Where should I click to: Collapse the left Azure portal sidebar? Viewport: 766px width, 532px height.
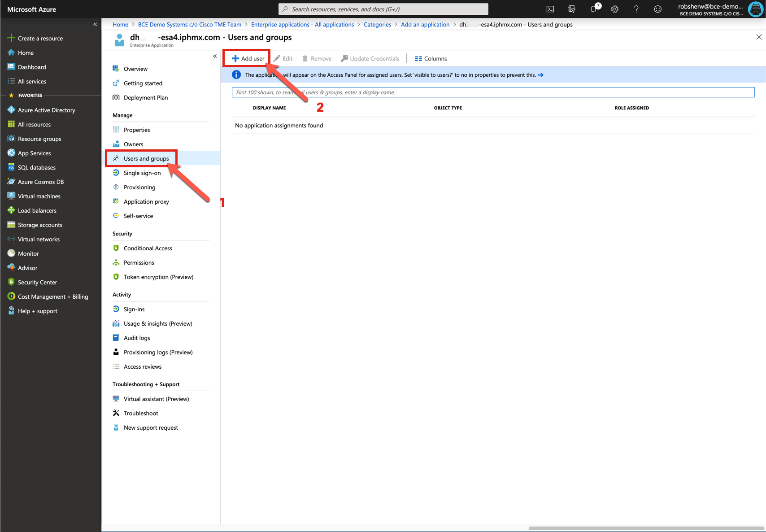[95, 24]
